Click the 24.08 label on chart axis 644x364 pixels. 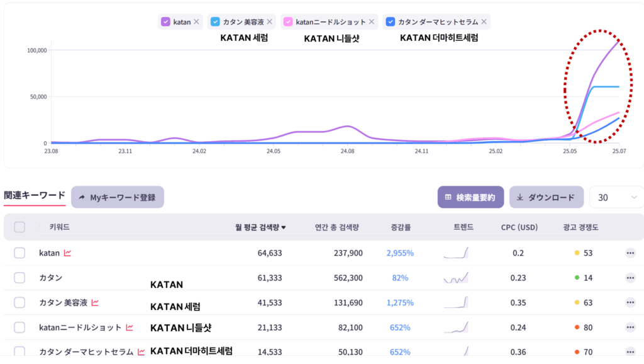pos(347,151)
